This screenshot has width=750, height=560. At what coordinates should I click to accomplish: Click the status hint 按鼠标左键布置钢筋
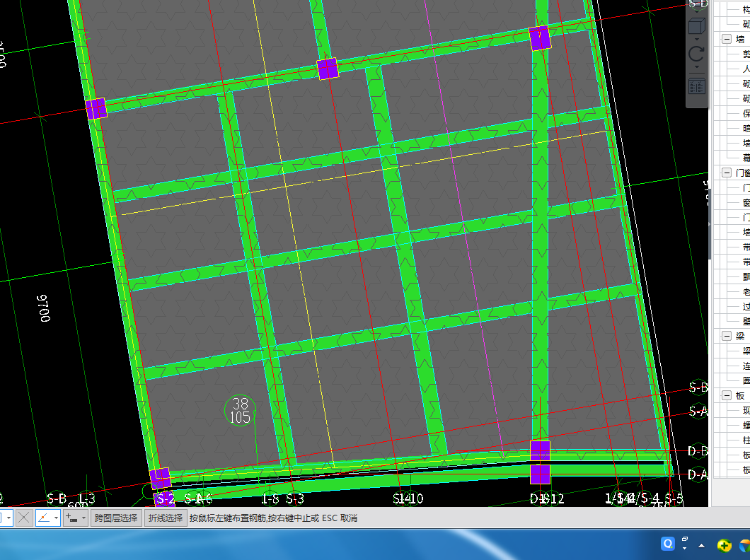click(x=228, y=518)
